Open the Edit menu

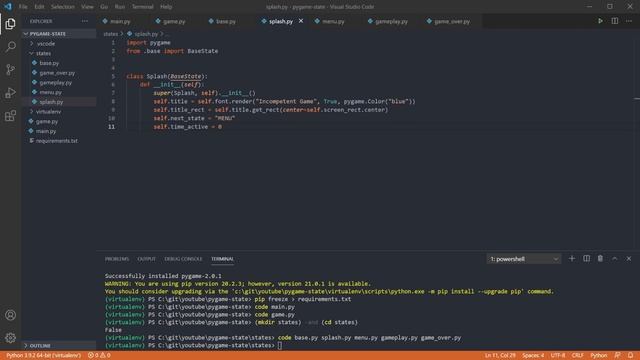(x=39, y=7)
